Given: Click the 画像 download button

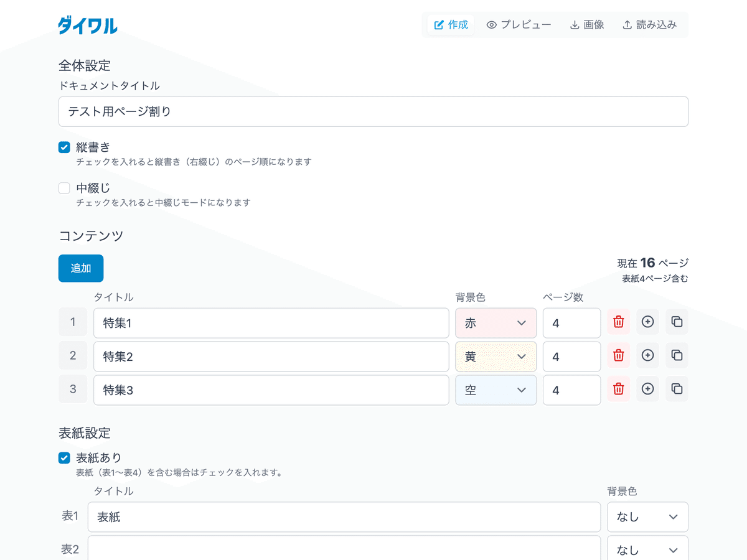Looking at the screenshot, I should [587, 25].
